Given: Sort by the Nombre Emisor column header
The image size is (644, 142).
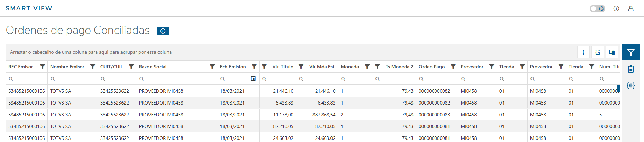Looking at the screenshot, I should pyautogui.click(x=67, y=67).
